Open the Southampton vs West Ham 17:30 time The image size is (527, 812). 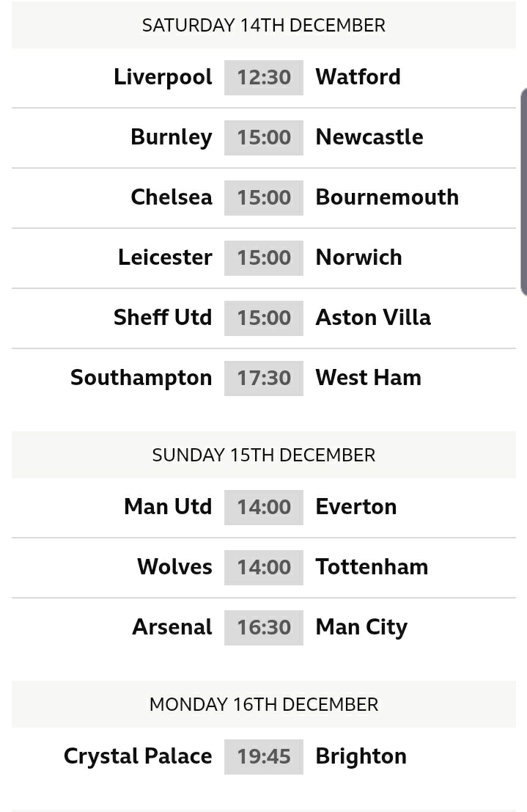(264, 378)
